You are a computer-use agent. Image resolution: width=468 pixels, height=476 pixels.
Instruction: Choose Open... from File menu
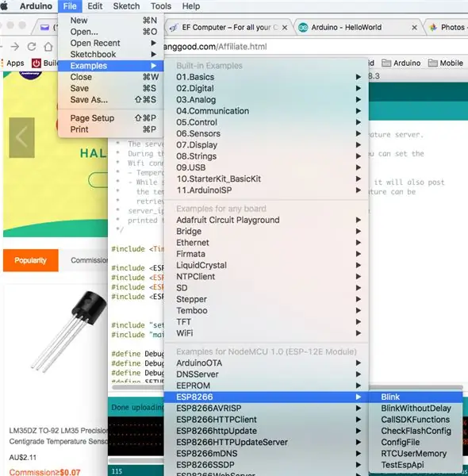111,32
